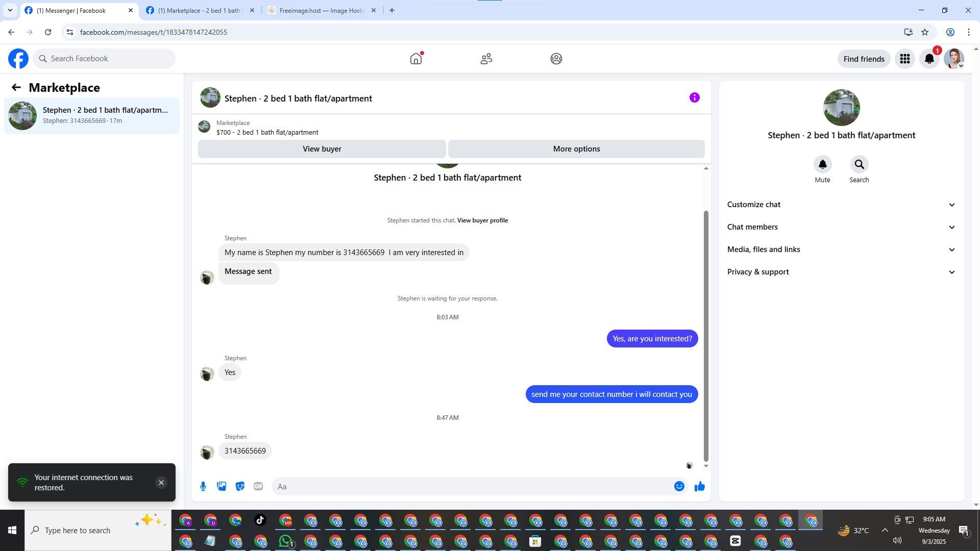The width and height of the screenshot is (980, 551).
Task: Open Microsoft Store from the taskbar
Action: click(x=535, y=541)
